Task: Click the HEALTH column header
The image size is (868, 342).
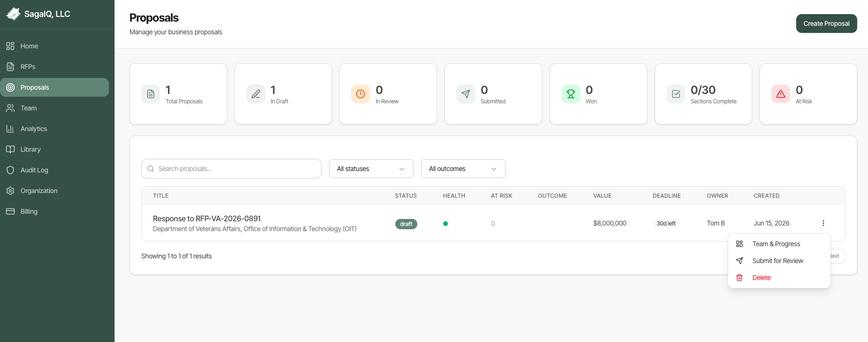Action: coord(454,196)
